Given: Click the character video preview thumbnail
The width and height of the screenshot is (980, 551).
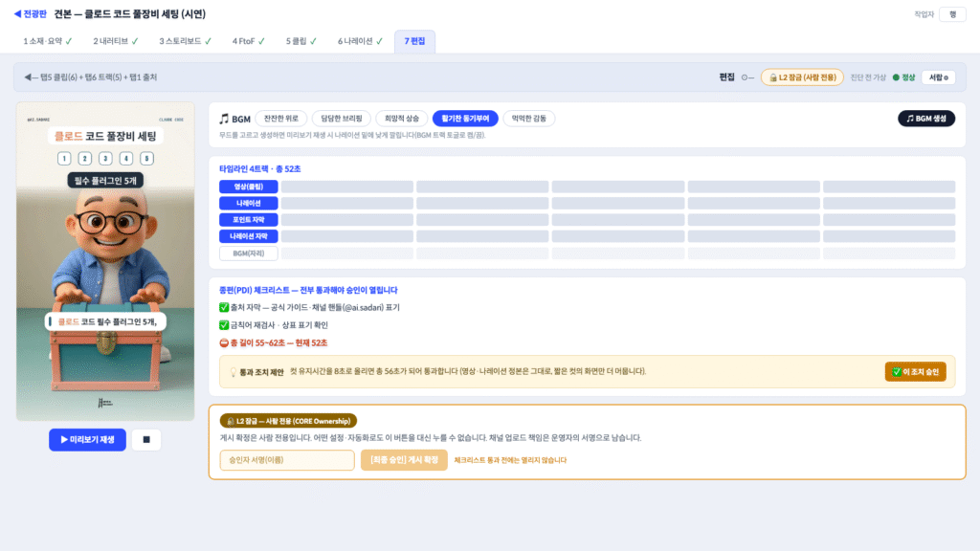Looking at the screenshot, I should coord(105,262).
